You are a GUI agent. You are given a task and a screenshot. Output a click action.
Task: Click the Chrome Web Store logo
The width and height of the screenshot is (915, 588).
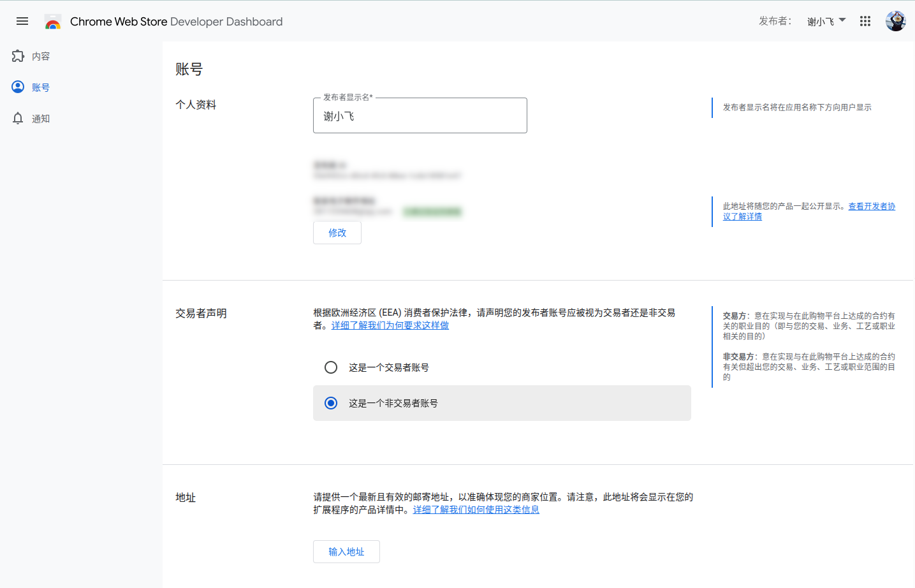pyautogui.click(x=54, y=21)
